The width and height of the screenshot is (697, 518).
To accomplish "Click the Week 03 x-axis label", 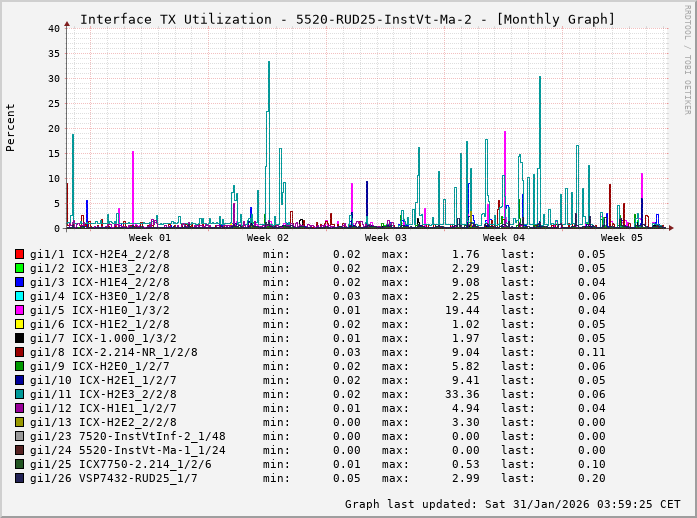I will coord(386,238).
